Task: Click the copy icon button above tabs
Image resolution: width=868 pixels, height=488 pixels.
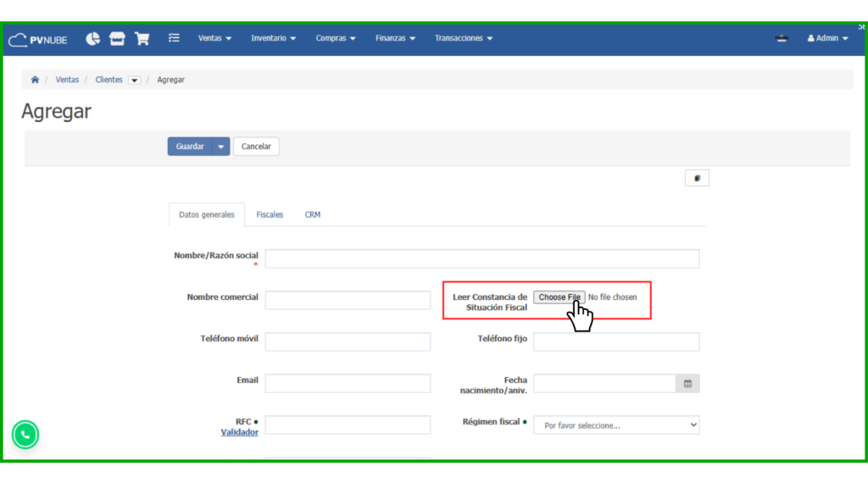Action: [697, 178]
